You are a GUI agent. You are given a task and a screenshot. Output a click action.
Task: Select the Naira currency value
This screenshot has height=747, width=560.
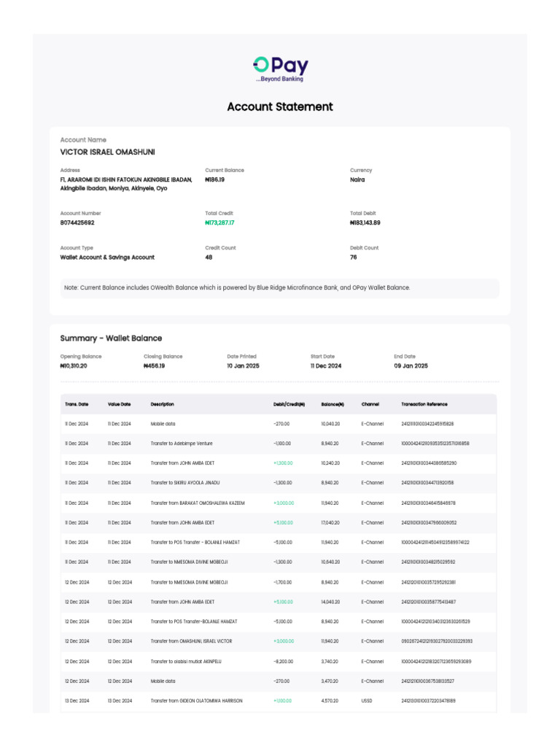coord(357,179)
